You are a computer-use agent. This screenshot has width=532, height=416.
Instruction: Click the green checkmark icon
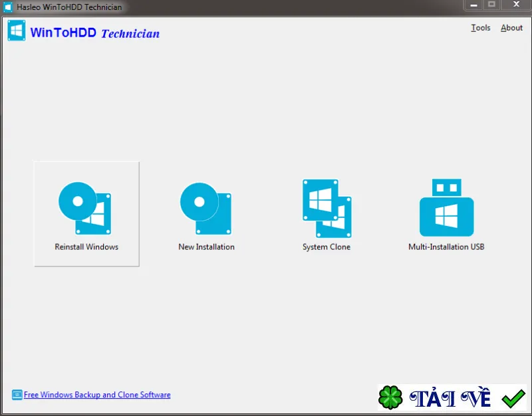pos(513,398)
